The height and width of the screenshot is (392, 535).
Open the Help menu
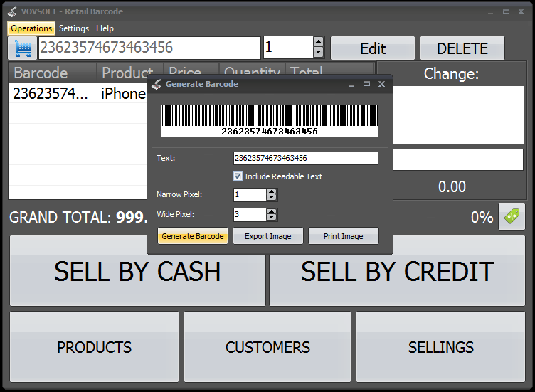coord(105,28)
